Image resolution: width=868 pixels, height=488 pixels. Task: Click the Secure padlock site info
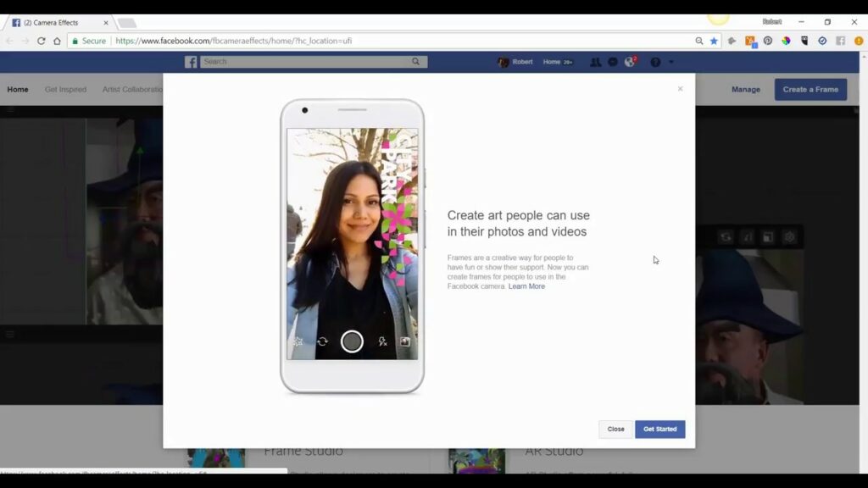click(x=88, y=41)
